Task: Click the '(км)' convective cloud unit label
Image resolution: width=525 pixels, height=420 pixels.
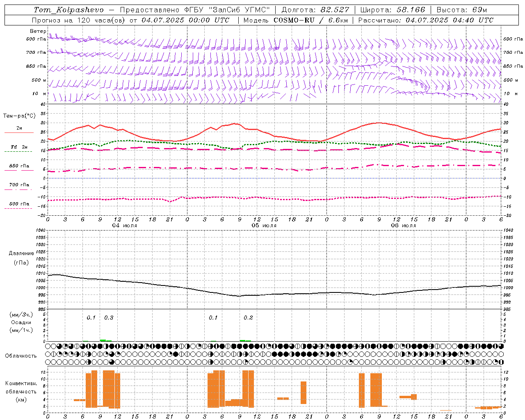Action: coord(21,399)
